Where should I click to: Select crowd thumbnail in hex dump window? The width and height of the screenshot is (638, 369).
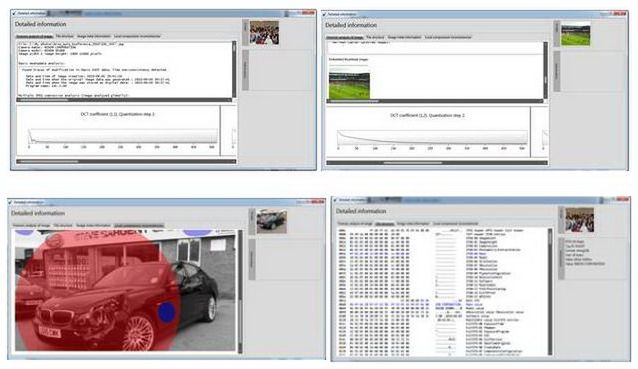pyautogui.click(x=579, y=220)
